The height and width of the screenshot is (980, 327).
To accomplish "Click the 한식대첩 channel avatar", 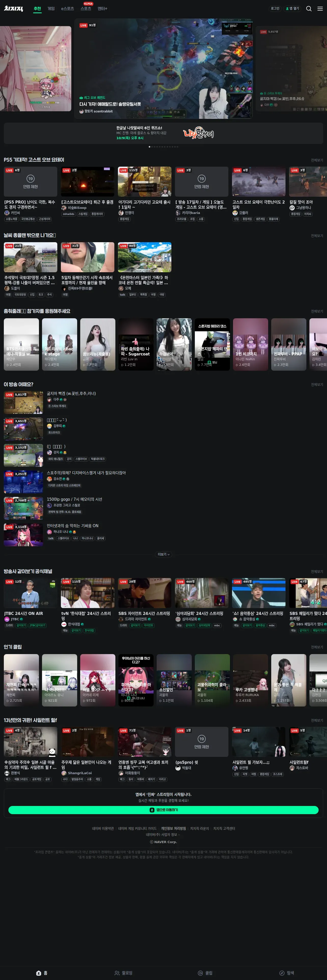I will [x=64, y=624].
